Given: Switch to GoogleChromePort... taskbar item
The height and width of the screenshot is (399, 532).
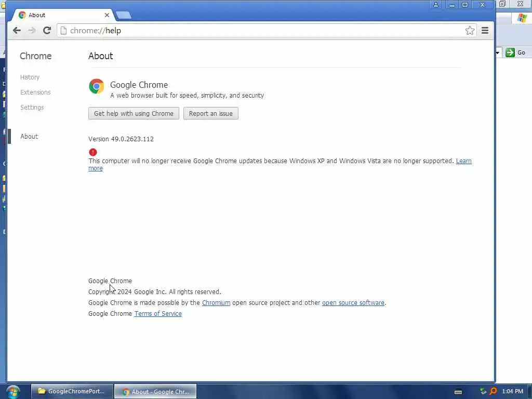Looking at the screenshot, I should click(72, 391).
